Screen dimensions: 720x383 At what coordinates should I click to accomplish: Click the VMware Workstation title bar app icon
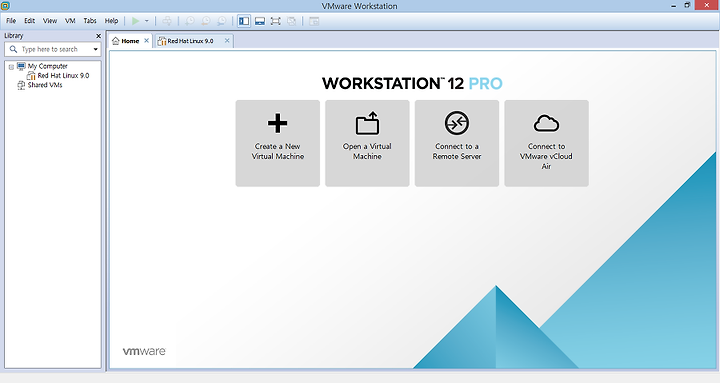5,6
